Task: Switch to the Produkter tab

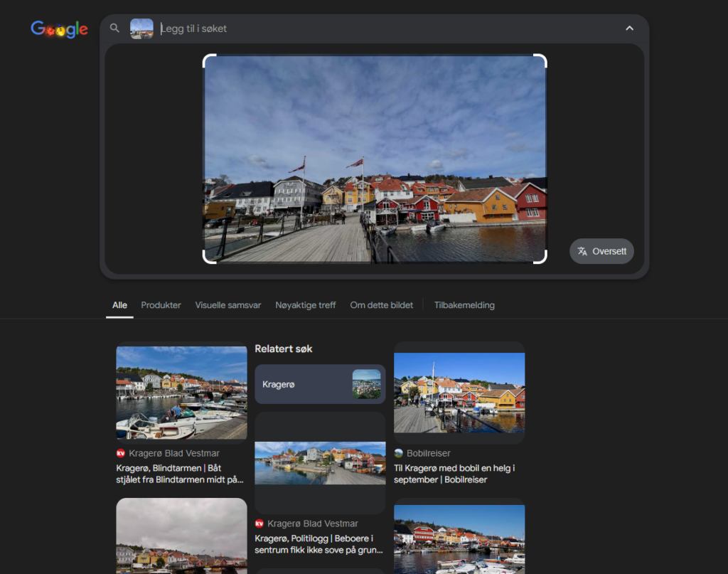Action: (161, 305)
